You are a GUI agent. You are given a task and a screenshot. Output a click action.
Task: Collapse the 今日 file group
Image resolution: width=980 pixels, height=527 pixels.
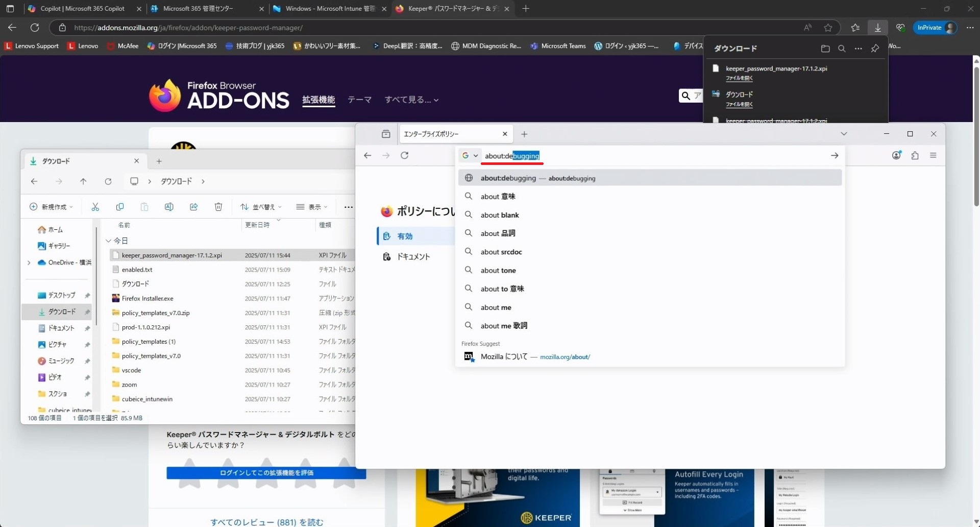[x=108, y=241]
